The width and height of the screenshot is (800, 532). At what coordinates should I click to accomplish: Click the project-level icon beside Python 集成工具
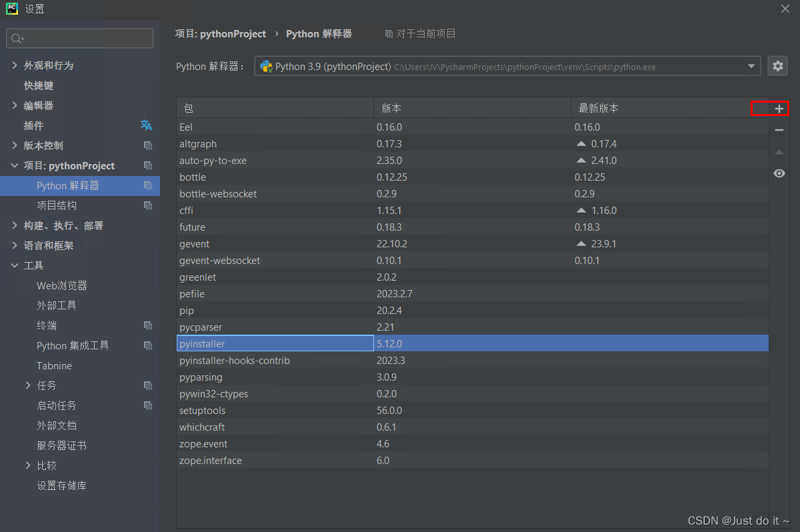point(148,345)
